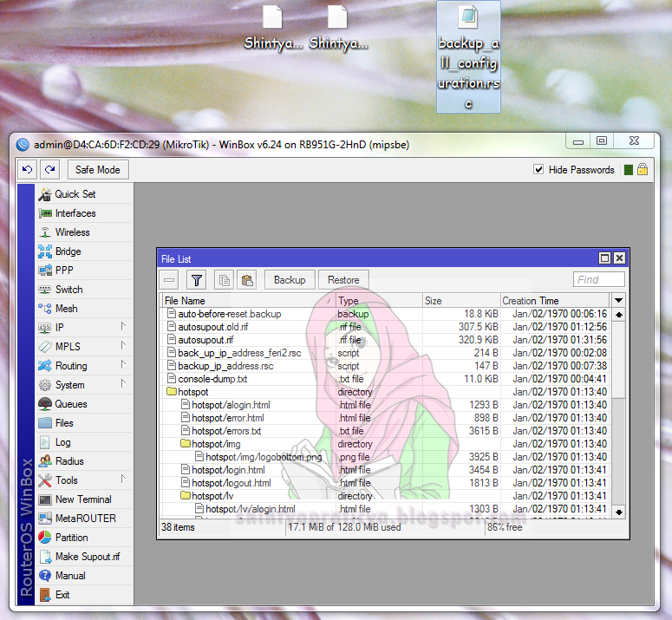Click the Make Supout.rif icon

coord(45,557)
